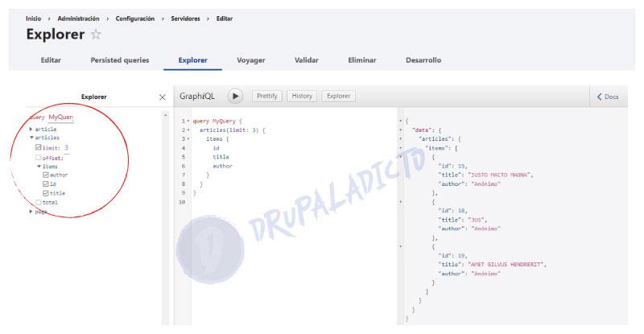The image size is (644, 334).
Task: Check the total field checkbox
Action: 38,202
